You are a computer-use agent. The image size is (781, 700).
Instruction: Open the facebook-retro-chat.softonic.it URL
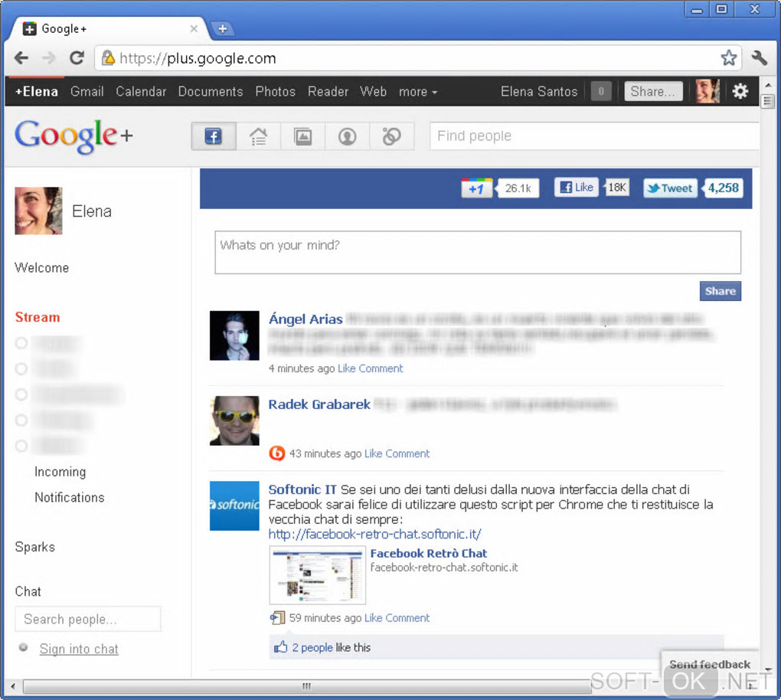(374, 534)
